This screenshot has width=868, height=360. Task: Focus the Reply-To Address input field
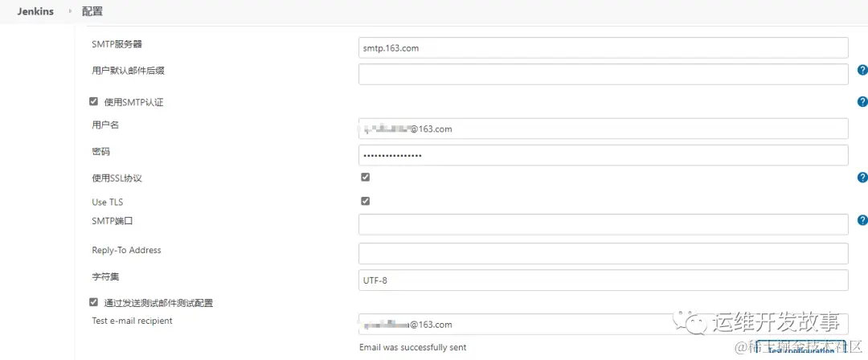(x=604, y=253)
